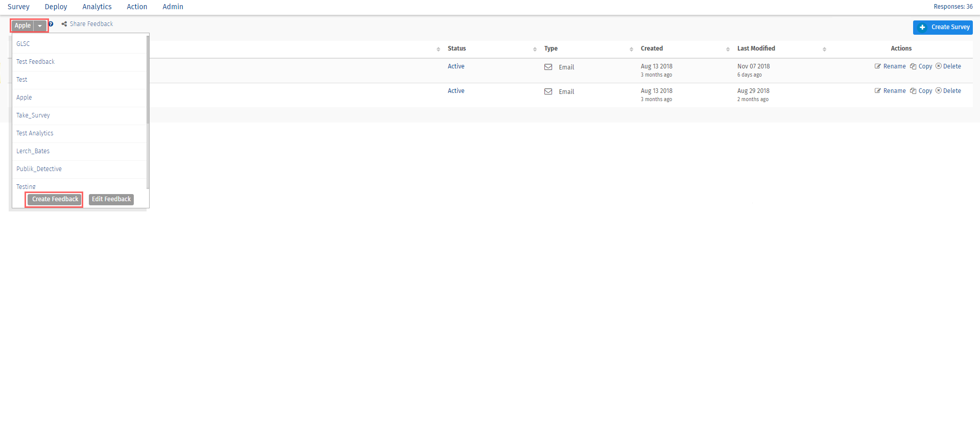The image size is (980, 430).
Task: Pick Apple from the feedback dropdown list
Action: 79,98
